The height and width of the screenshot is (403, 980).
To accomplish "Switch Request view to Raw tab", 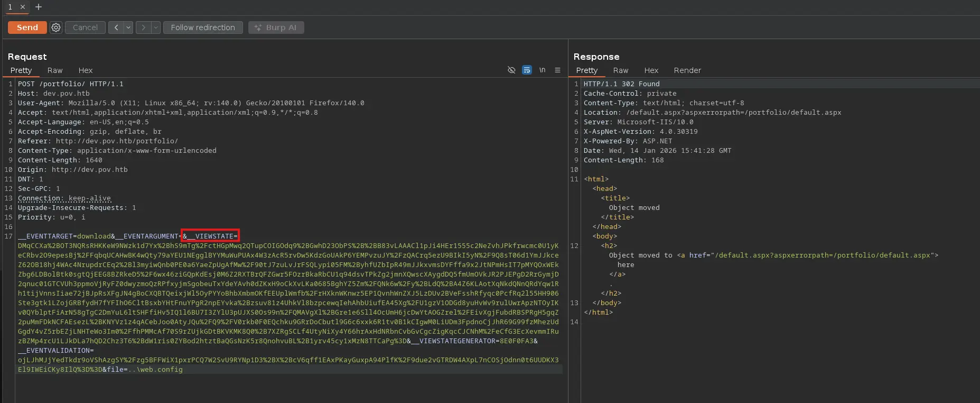I will [x=55, y=70].
